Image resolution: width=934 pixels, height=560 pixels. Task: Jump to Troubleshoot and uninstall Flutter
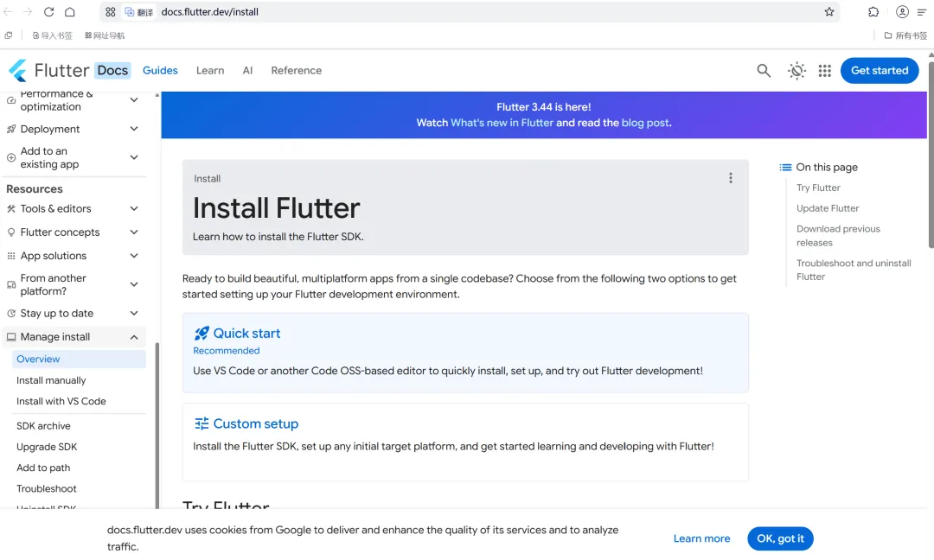tap(854, 270)
